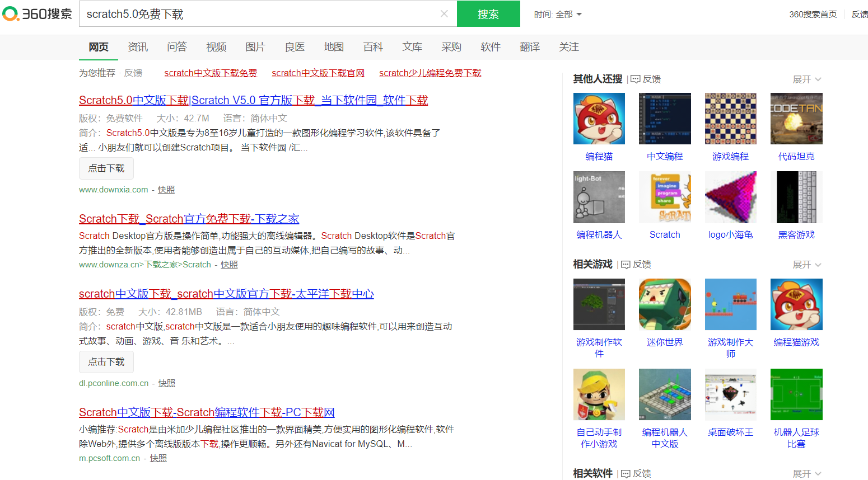Select the 网页 tab
The width and height of the screenshot is (868, 480).
[x=99, y=47]
